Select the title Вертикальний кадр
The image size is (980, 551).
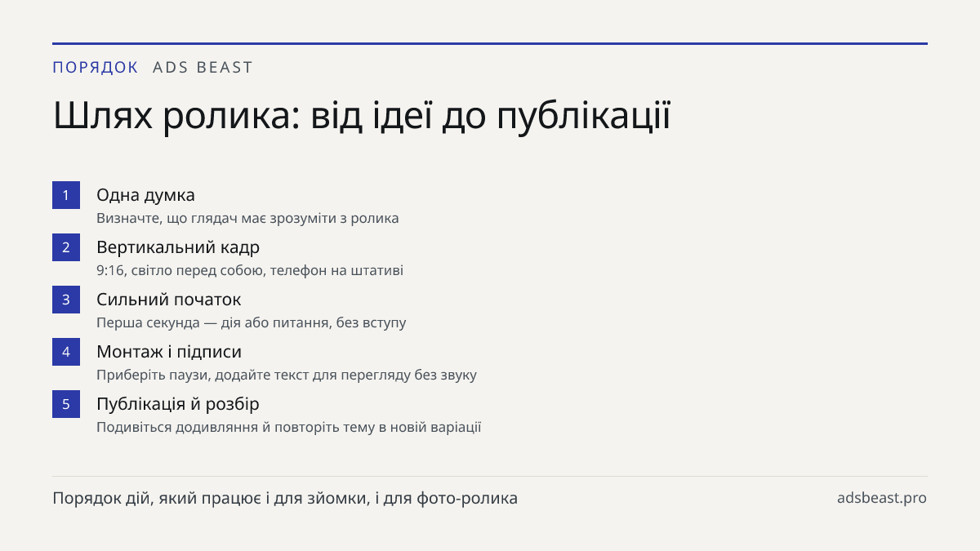pyautogui.click(x=178, y=247)
